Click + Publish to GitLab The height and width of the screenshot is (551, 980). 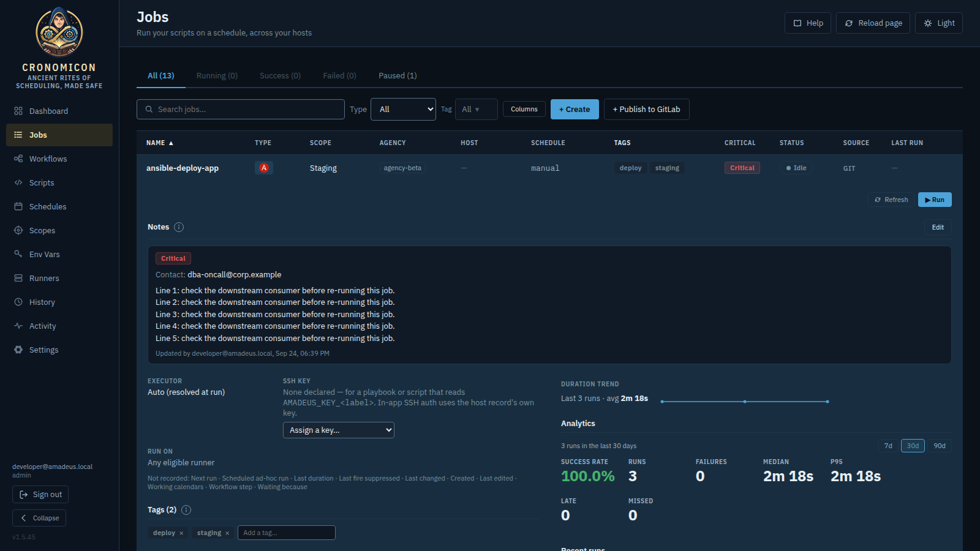(x=647, y=110)
